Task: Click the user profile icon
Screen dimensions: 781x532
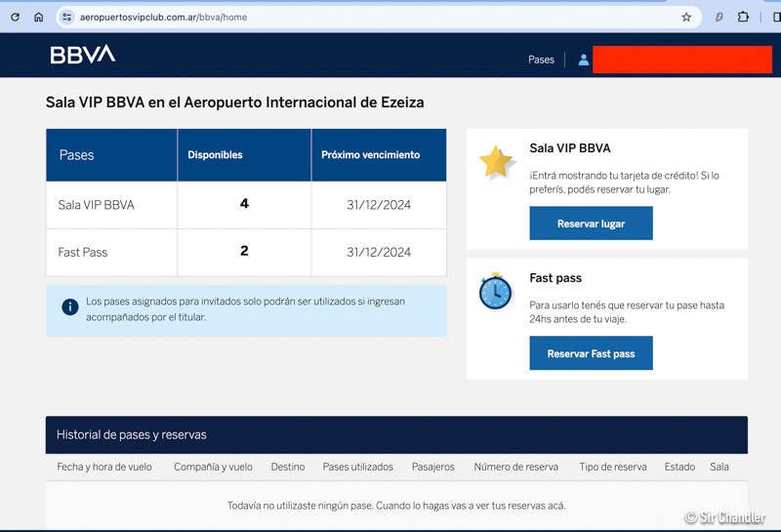Action: pyautogui.click(x=583, y=60)
